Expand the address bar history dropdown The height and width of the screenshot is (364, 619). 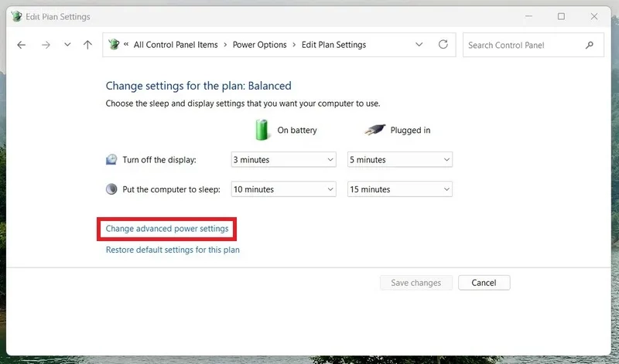(419, 45)
